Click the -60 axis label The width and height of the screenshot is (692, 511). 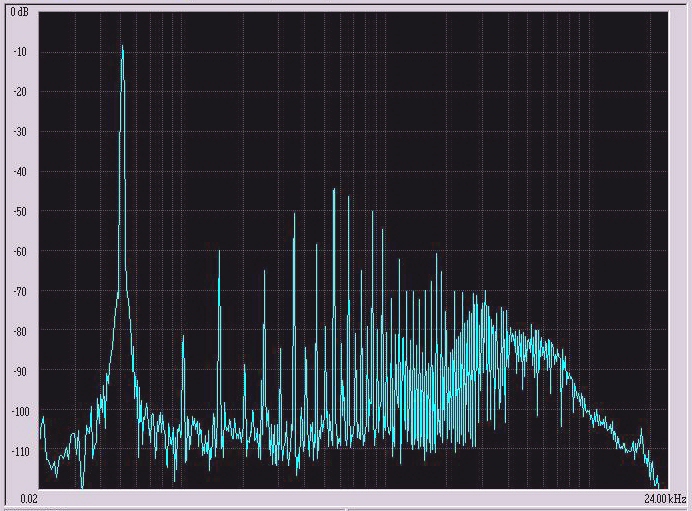20,252
